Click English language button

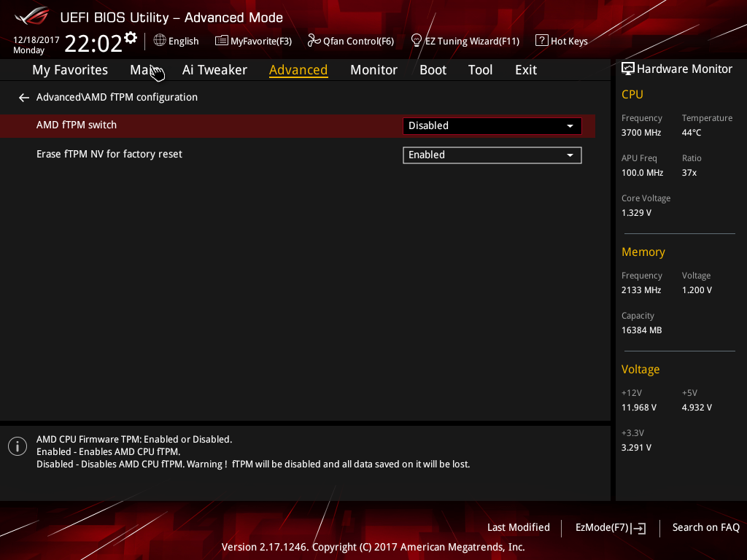pyautogui.click(x=183, y=41)
